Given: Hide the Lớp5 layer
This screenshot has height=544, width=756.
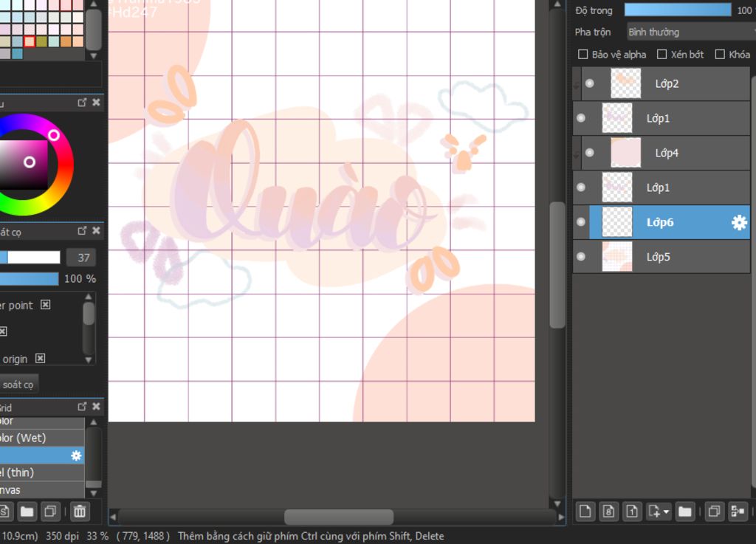Looking at the screenshot, I should coord(581,257).
